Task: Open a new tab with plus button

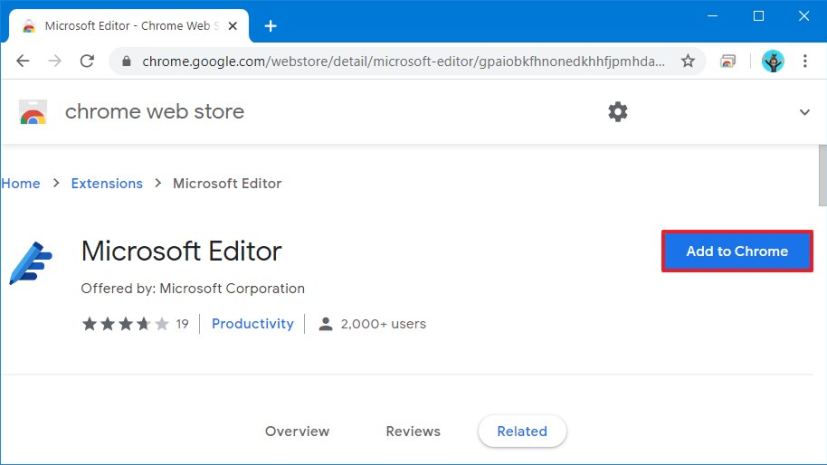Action: tap(271, 26)
